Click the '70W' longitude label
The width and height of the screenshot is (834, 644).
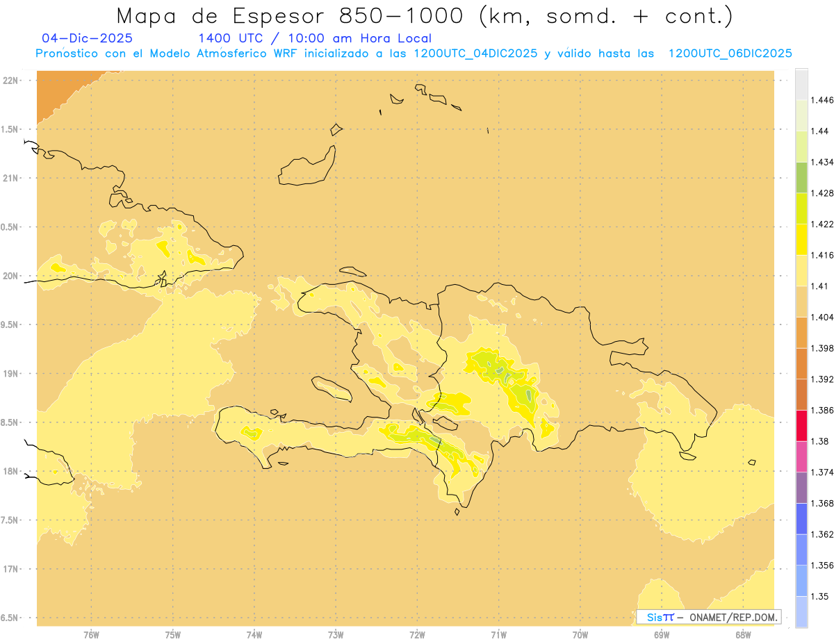(x=580, y=634)
